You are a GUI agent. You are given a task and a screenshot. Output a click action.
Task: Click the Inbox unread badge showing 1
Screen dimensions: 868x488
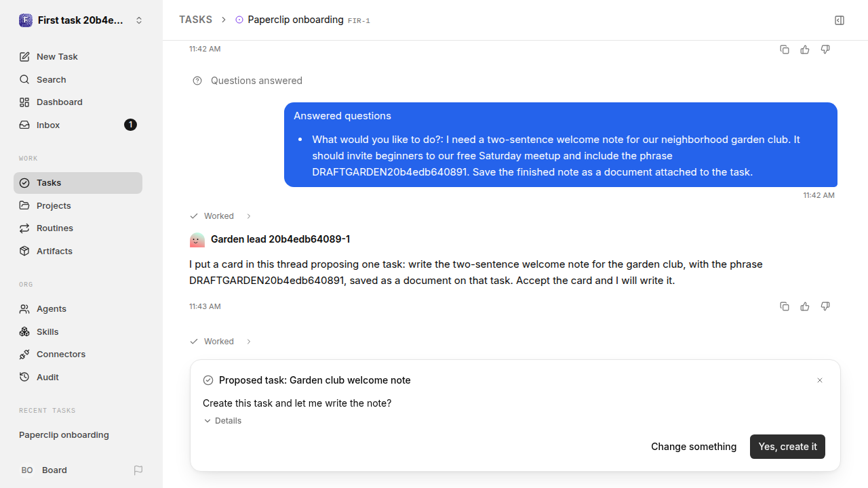click(x=130, y=125)
